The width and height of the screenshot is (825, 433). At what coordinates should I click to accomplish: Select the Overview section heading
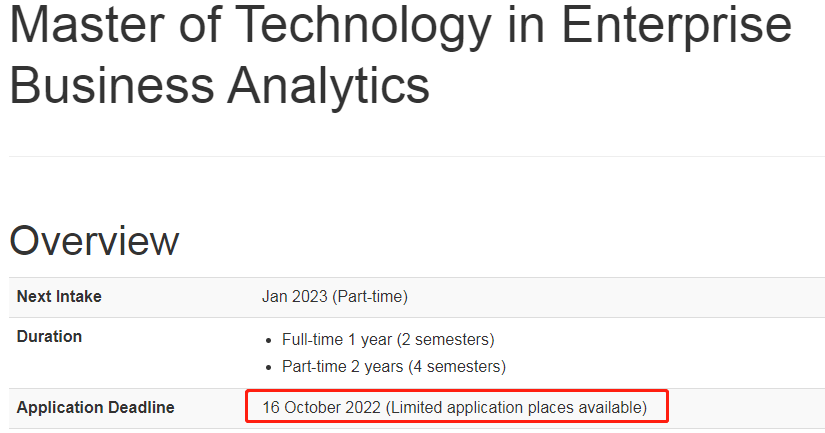pos(94,241)
